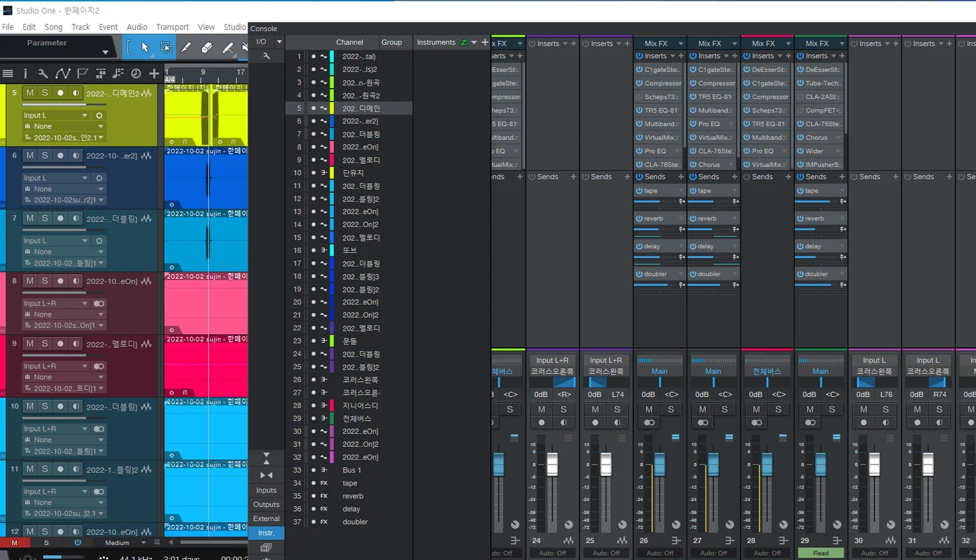Open the Song menu
The image size is (976, 560).
click(x=53, y=27)
